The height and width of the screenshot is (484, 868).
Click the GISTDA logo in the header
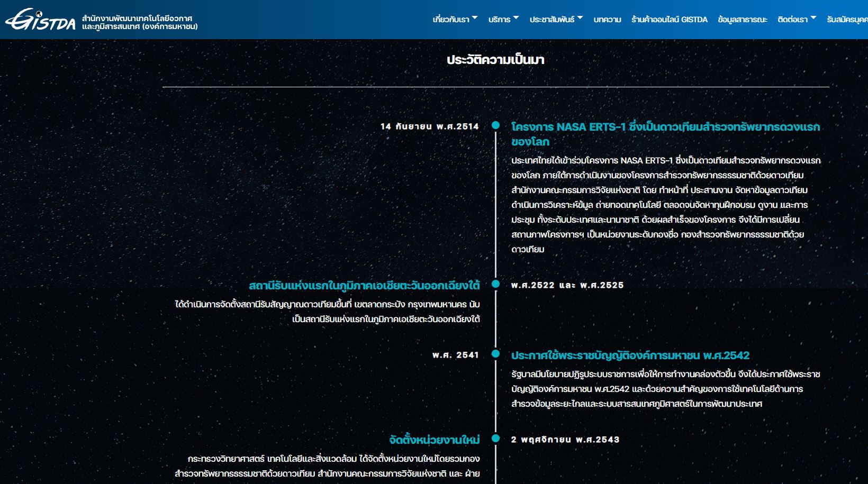[40, 20]
